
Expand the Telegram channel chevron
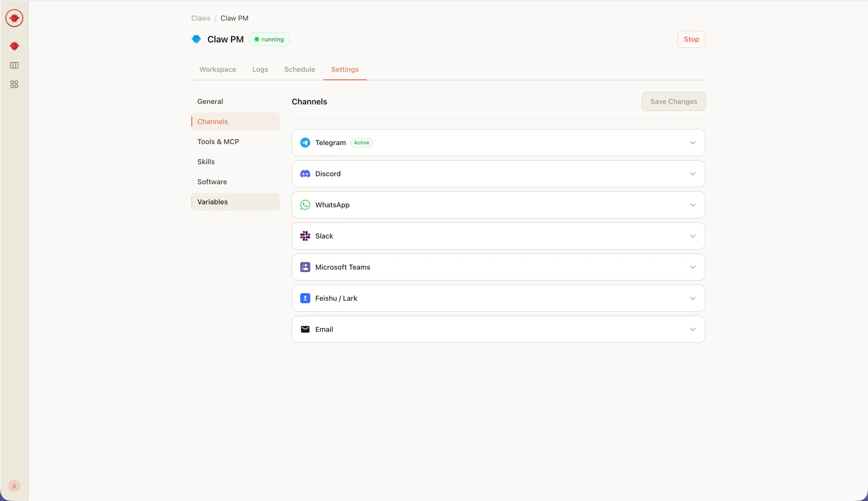pos(693,143)
